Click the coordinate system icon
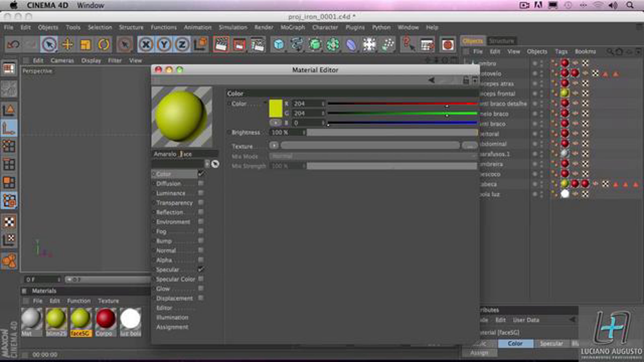 (200, 44)
